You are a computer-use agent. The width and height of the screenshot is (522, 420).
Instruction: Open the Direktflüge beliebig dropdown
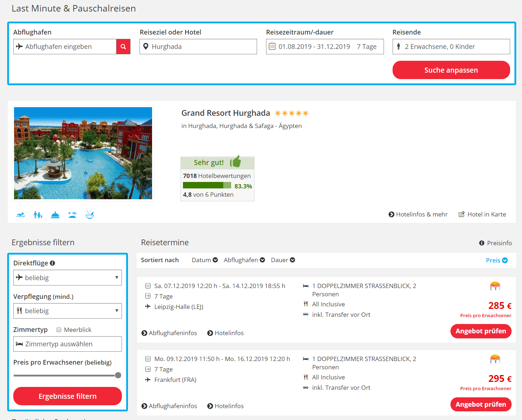click(x=68, y=278)
